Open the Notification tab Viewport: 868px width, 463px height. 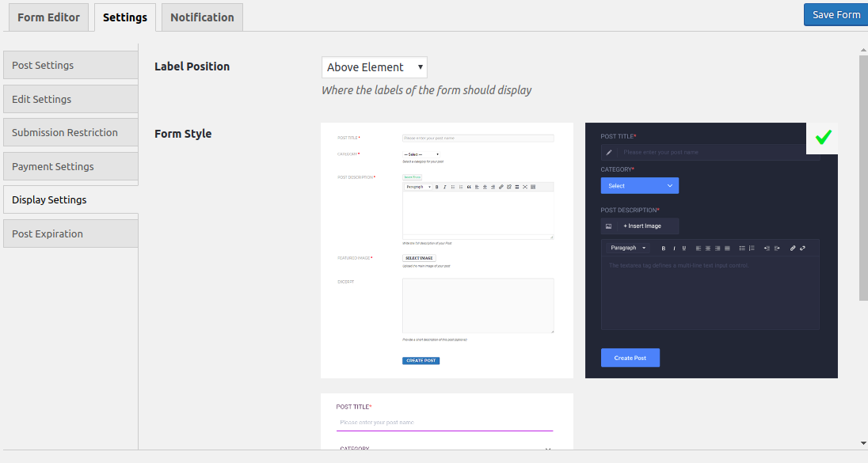pyautogui.click(x=202, y=17)
